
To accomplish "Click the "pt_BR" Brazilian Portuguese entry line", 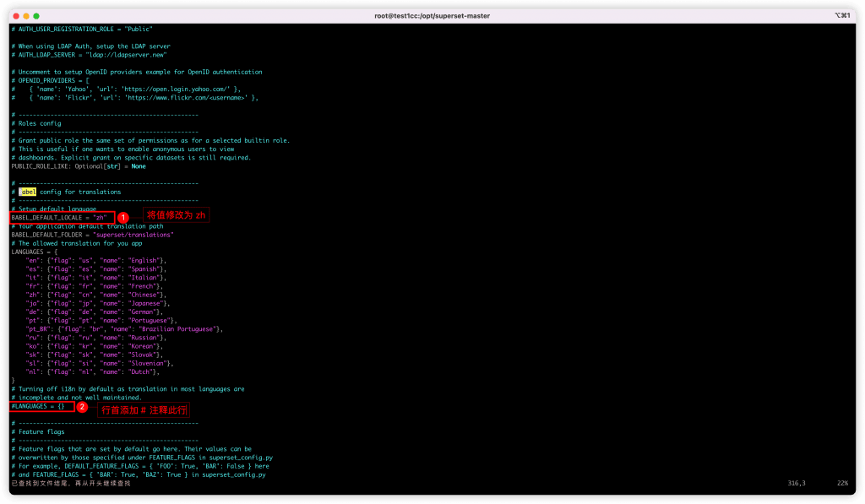I will pos(124,329).
